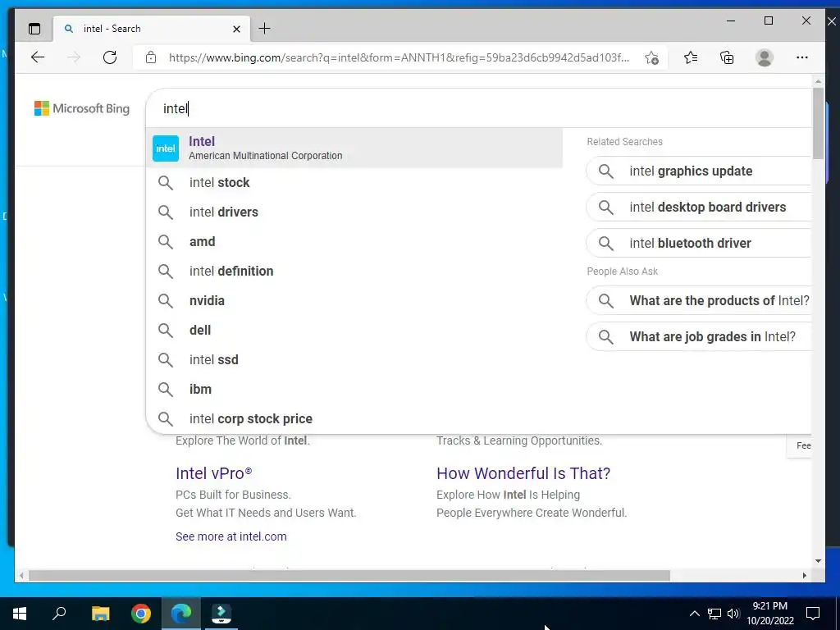Launch Google Chrome from the taskbar

(141, 614)
